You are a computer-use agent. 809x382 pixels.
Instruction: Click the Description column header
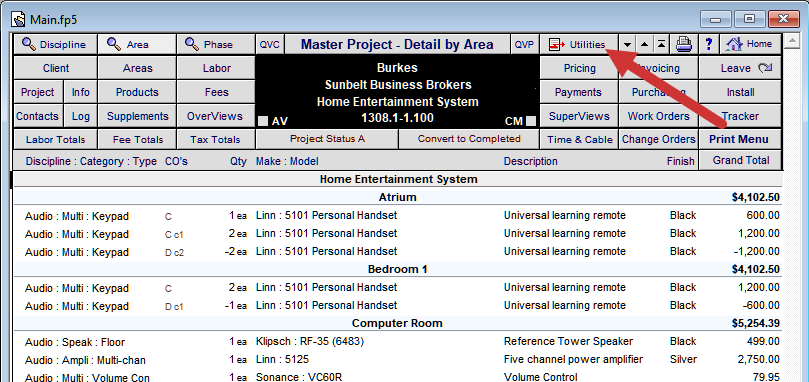pyautogui.click(x=530, y=162)
